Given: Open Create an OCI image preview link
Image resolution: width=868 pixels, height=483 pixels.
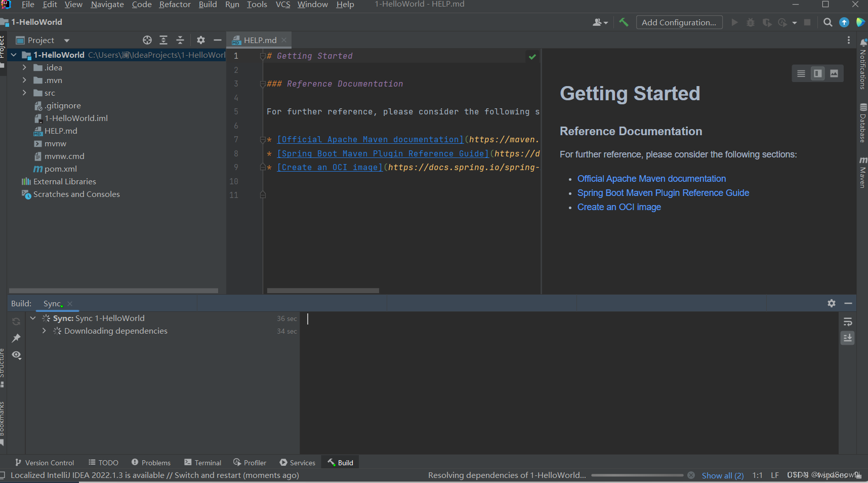Looking at the screenshot, I should (619, 207).
